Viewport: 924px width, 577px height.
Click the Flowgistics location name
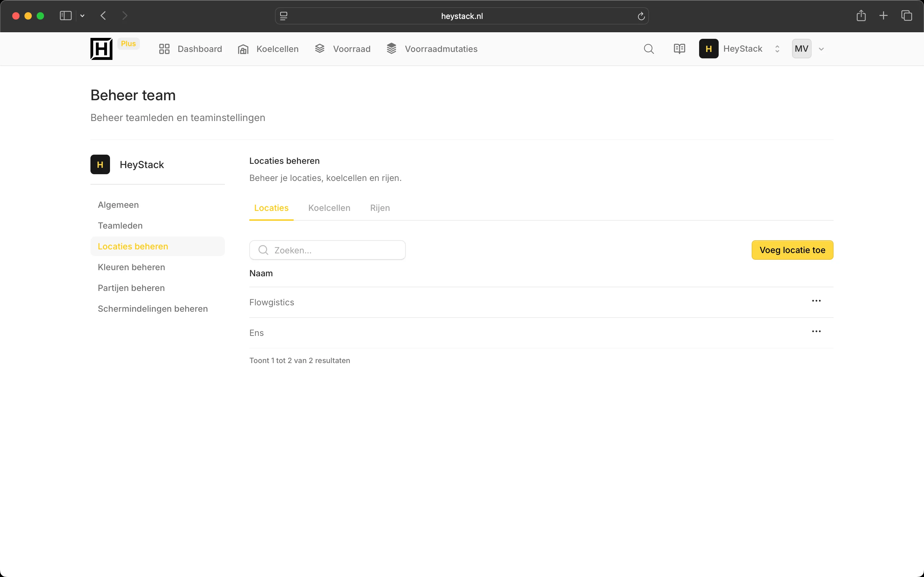point(272,302)
